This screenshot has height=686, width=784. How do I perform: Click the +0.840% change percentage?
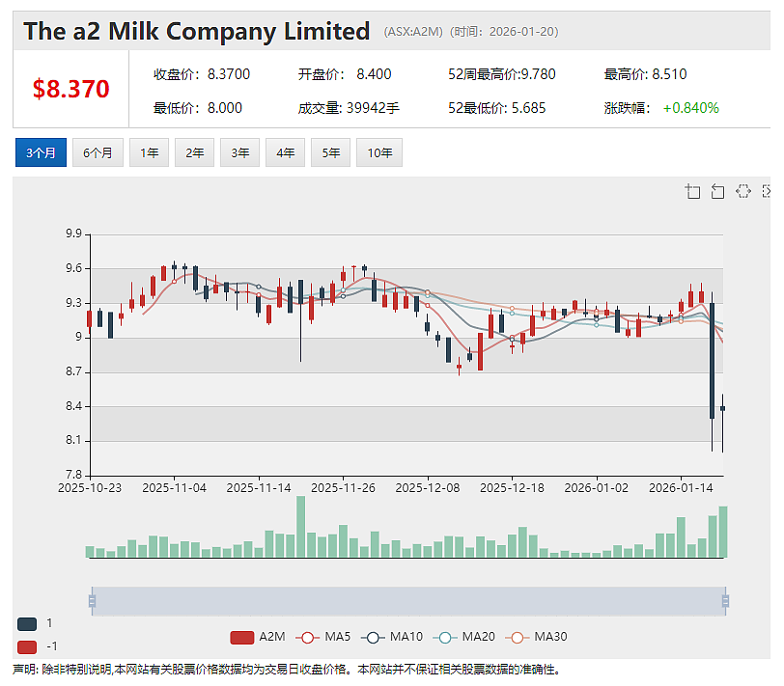pyautogui.click(x=691, y=108)
